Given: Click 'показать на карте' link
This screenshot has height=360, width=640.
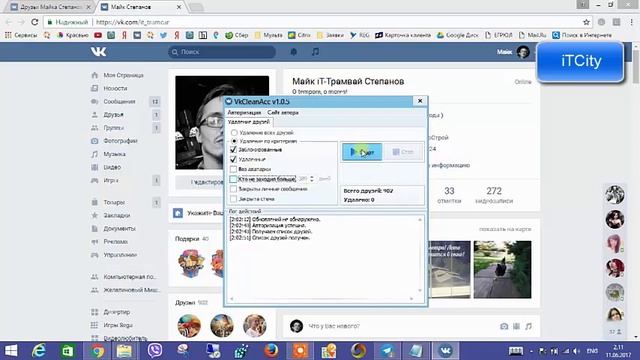Looking at the screenshot, I should 505,229.
